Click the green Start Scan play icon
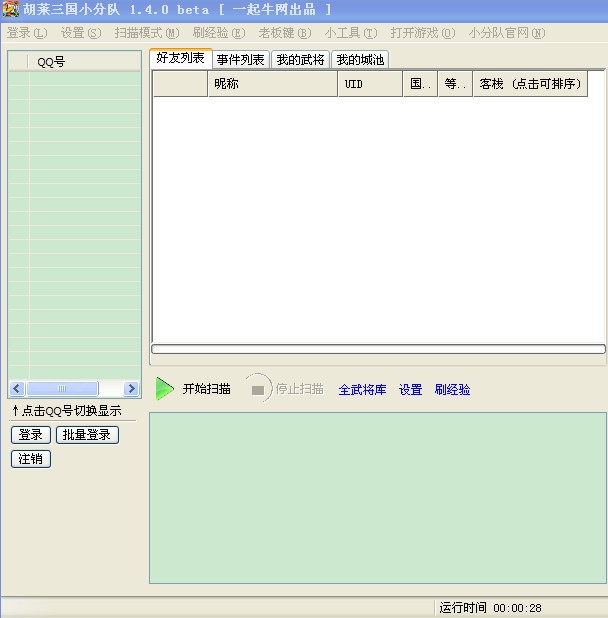The width and height of the screenshot is (608, 618). click(164, 389)
